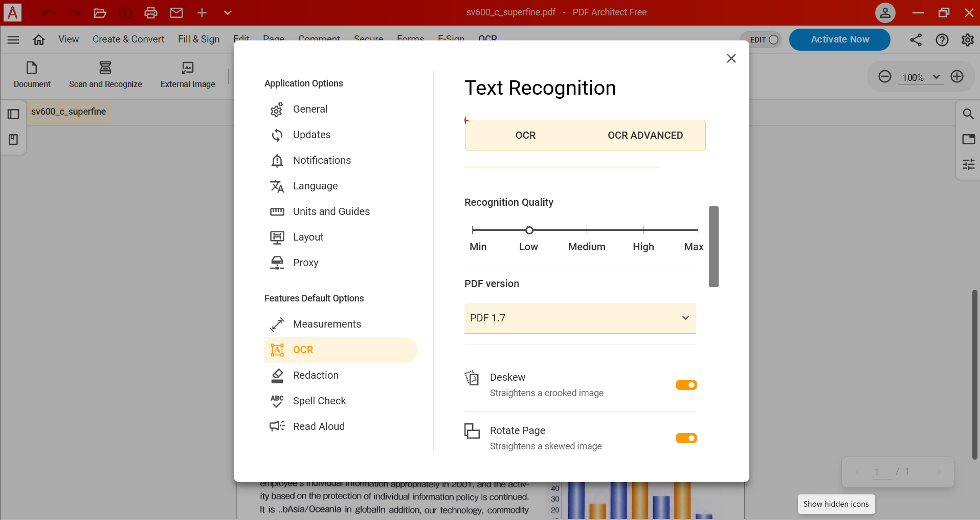Open the Notifications settings page

(x=322, y=160)
